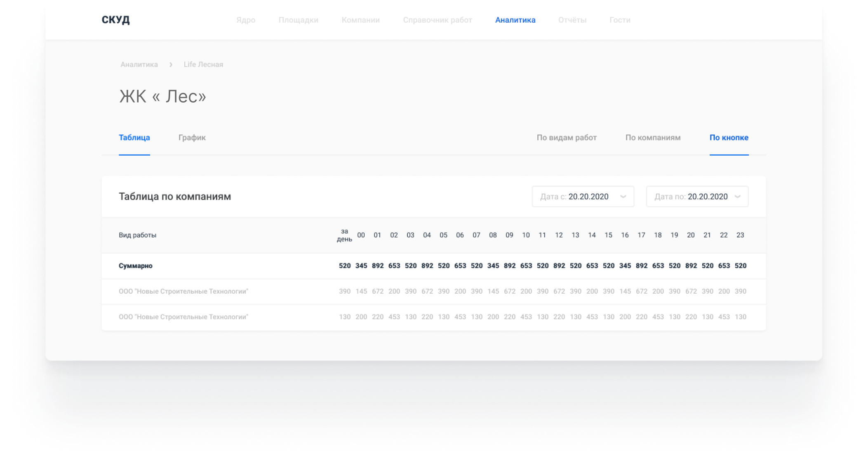Click the Аналитика navigation item
The width and height of the screenshot is (868, 463).
click(x=515, y=20)
